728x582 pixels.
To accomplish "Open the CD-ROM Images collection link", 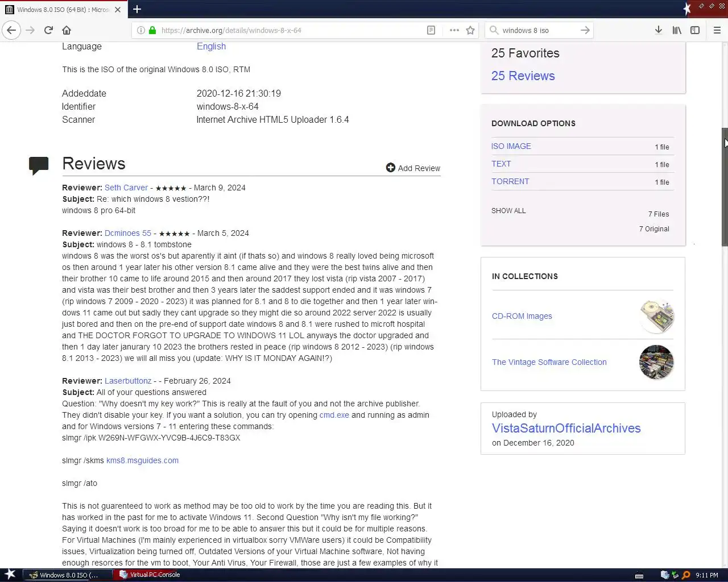I will coord(522,316).
